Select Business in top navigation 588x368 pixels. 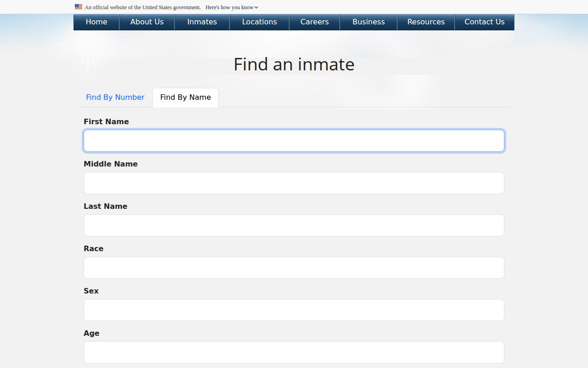(x=368, y=22)
